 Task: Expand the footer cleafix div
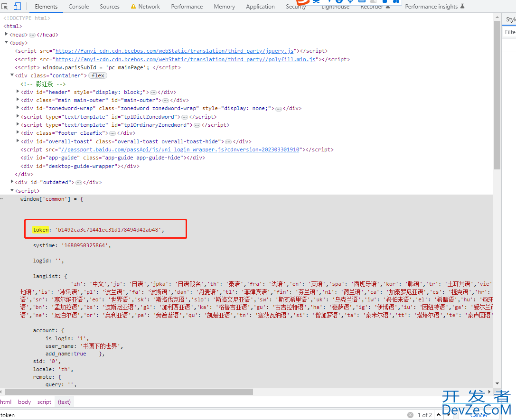(18, 132)
